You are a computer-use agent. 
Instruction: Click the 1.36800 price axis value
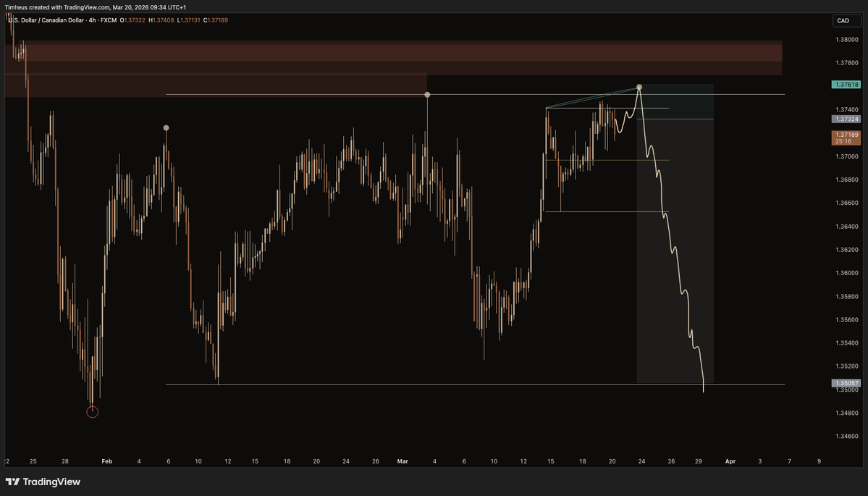point(847,180)
